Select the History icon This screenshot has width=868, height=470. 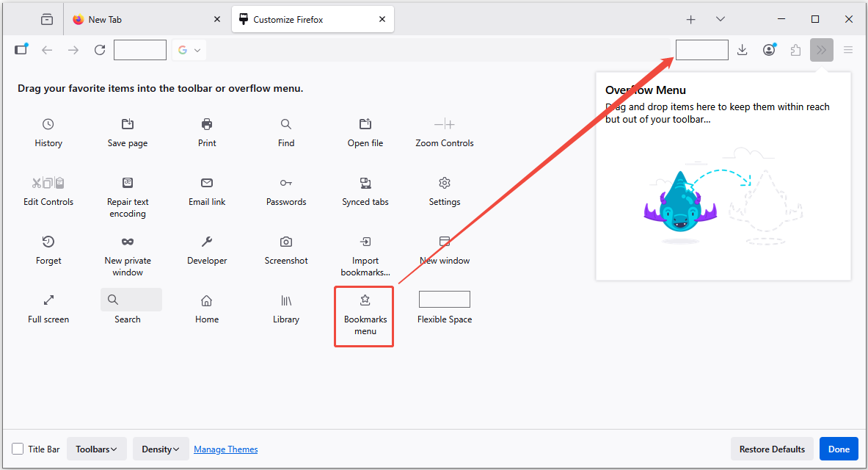[x=48, y=124]
